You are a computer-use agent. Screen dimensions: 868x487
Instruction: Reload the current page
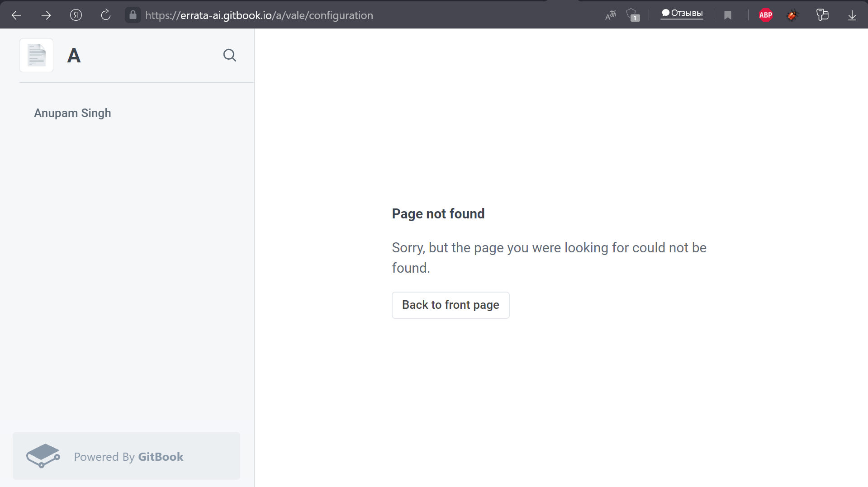[106, 15]
